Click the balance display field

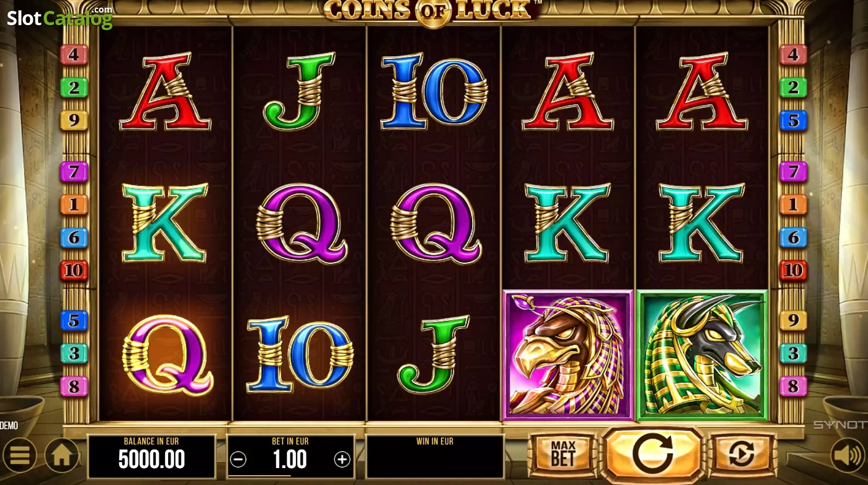point(152,456)
